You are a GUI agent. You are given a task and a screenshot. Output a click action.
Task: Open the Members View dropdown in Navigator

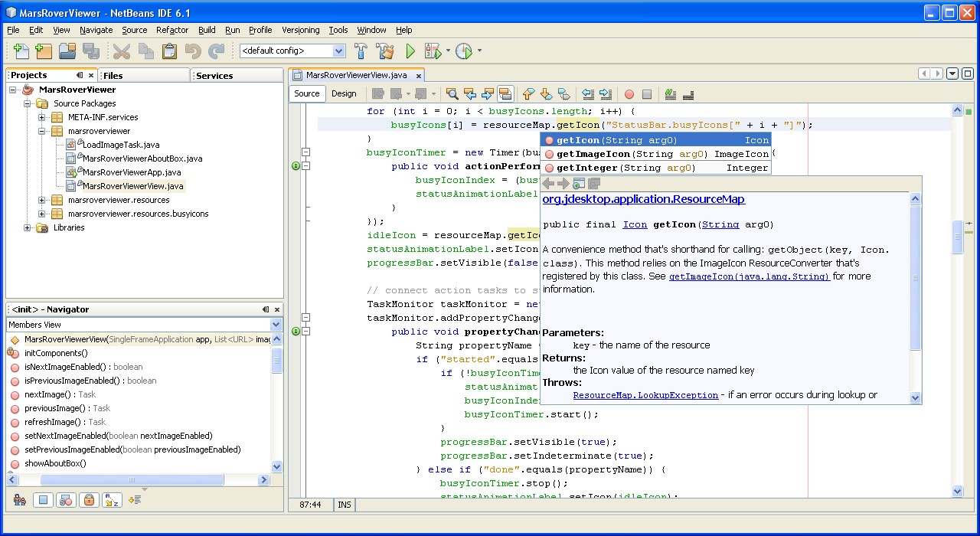[276, 325]
